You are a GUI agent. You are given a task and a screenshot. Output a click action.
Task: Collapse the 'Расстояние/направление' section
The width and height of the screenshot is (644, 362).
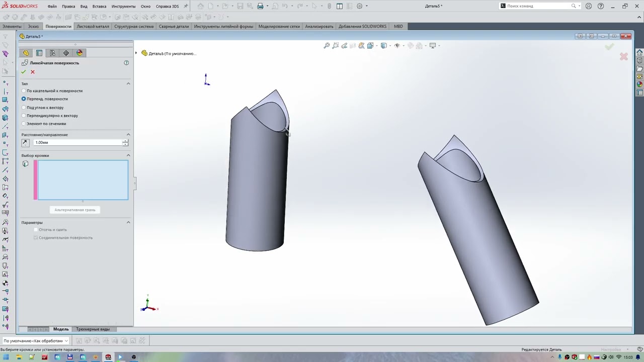point(128,135)
